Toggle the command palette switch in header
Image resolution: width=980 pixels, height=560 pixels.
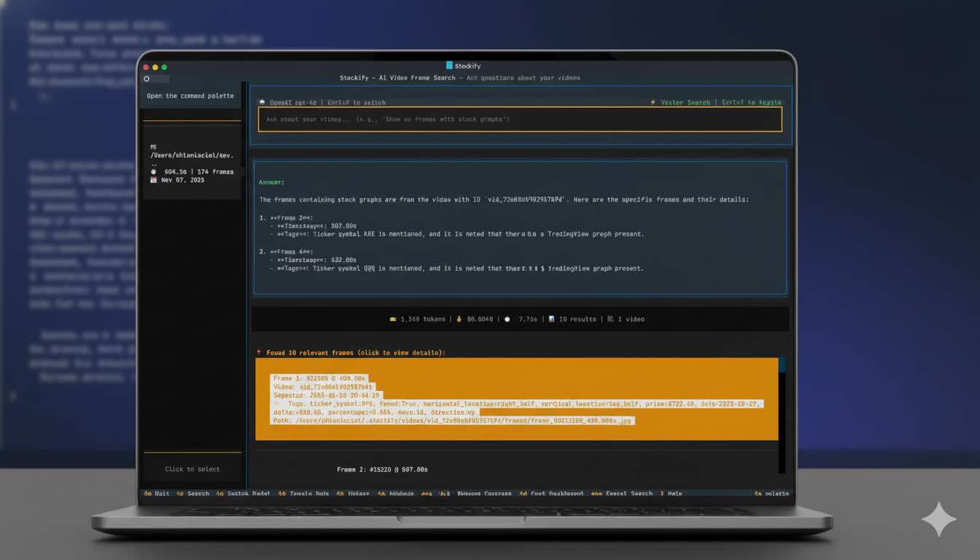(x=156, y=79)
